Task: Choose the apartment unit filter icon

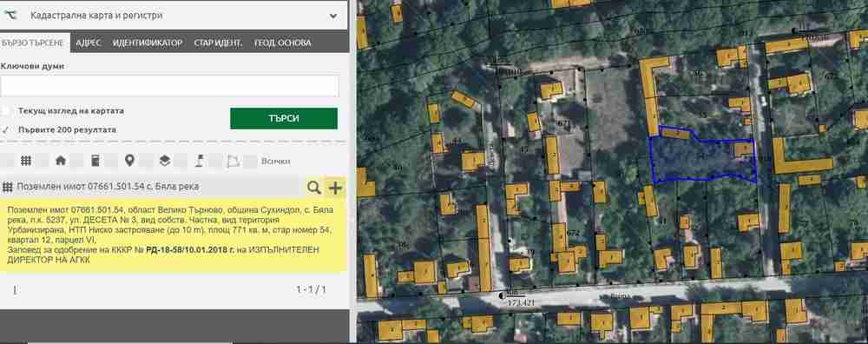Action: pos(95,161)
